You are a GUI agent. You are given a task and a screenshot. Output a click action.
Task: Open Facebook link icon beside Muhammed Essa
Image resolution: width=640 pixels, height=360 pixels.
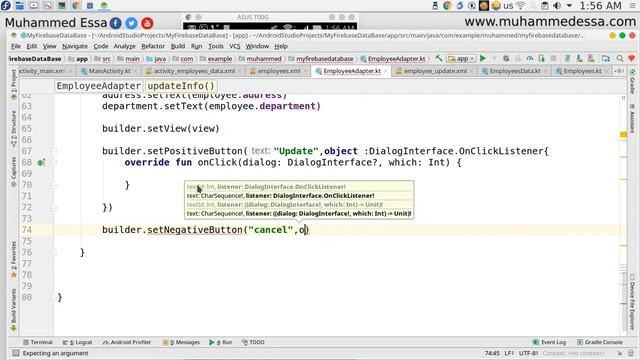tap(116, 23)
